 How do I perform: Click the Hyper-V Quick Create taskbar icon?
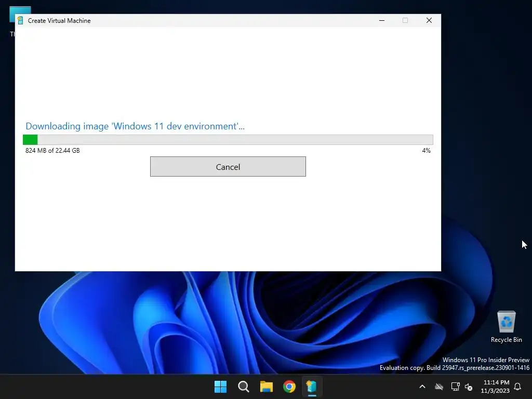(312, 387)
